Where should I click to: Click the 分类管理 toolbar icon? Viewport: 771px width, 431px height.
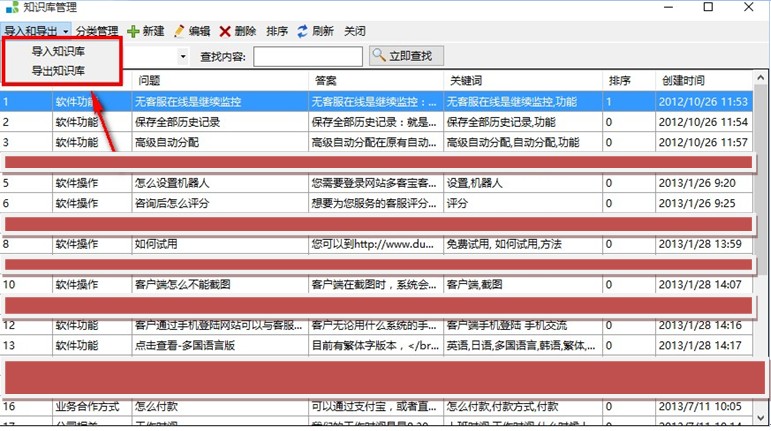(x=97, y=32)
